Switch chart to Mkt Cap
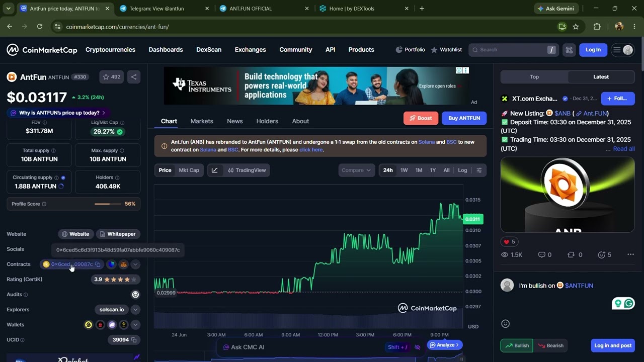Image resolution: width=644 pixels, height=362 pixels. pyautogui.click(x=189, y=170)
